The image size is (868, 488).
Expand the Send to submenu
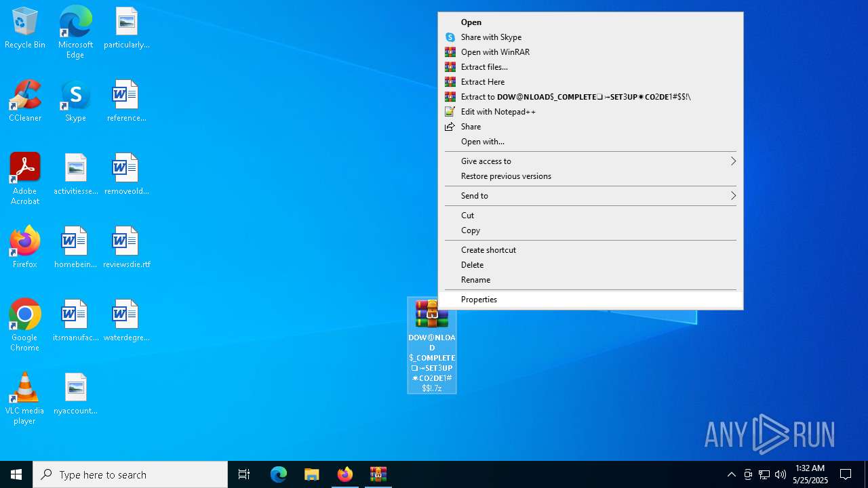[591, 196]
